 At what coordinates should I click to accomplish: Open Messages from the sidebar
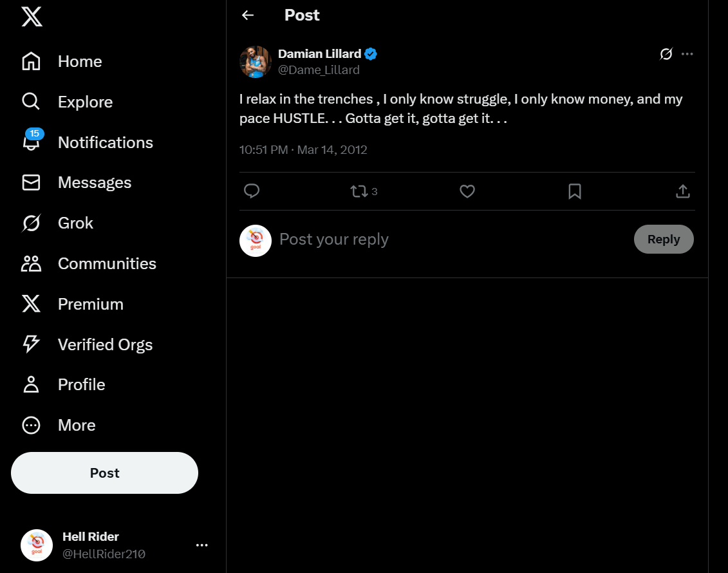pyautogui.click(x=31, y=183)
